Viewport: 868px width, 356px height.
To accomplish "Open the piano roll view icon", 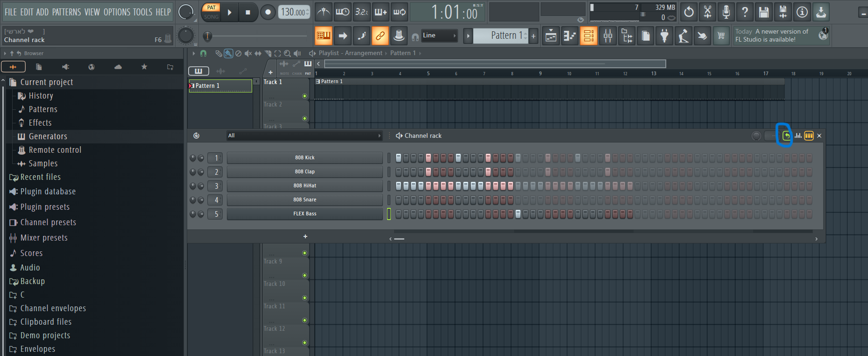I will pyautogui.click(x=570, y=36).
